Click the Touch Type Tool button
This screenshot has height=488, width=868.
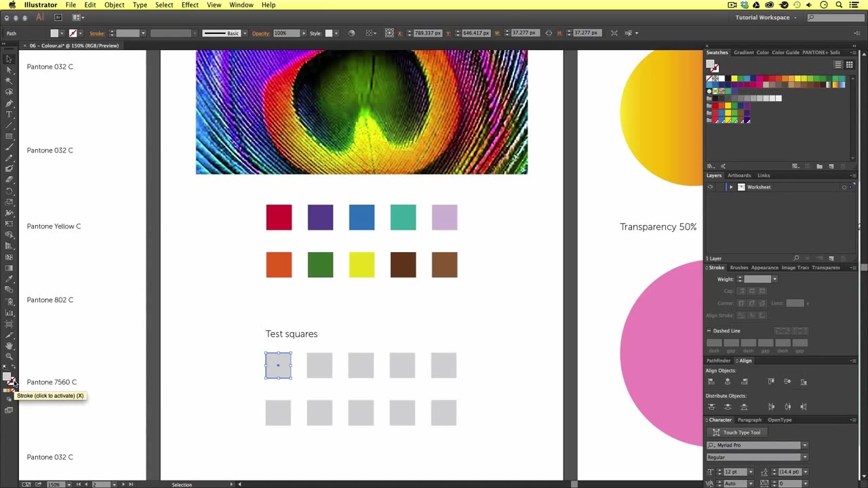pyautogui.click(x=736, y=432)
